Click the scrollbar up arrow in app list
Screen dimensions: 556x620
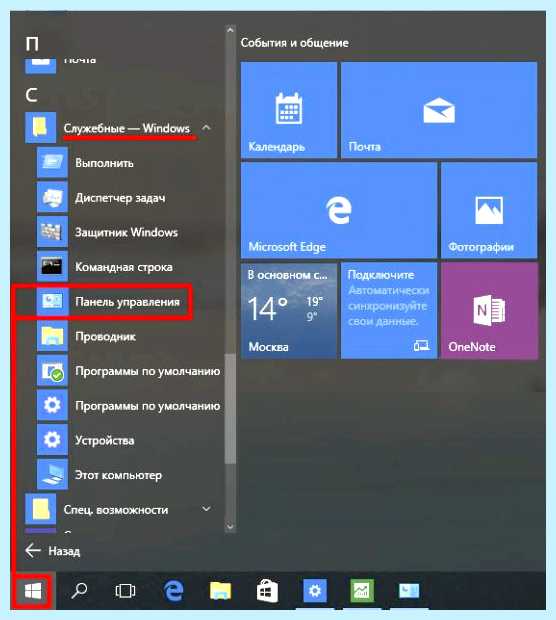click(230, 29)
